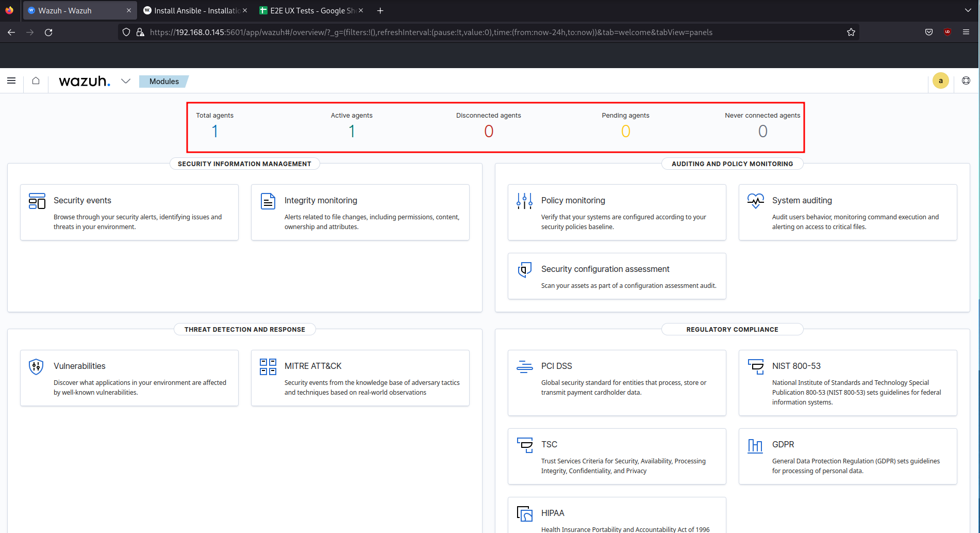Click the Vulnerabilities shield icon
Screen dimensions: 980x533
(x=36, y=367)
